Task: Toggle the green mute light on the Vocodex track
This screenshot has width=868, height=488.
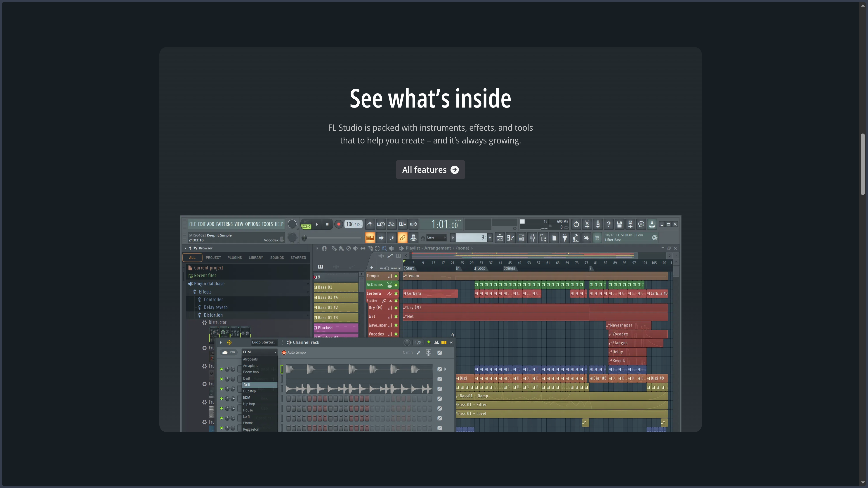Action: (396, 334)
